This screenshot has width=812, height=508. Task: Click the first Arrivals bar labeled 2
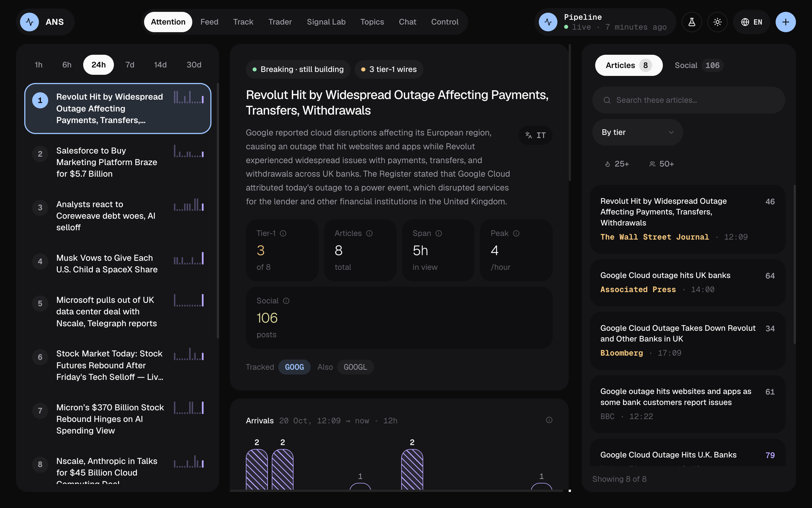[x=257, y=469]
